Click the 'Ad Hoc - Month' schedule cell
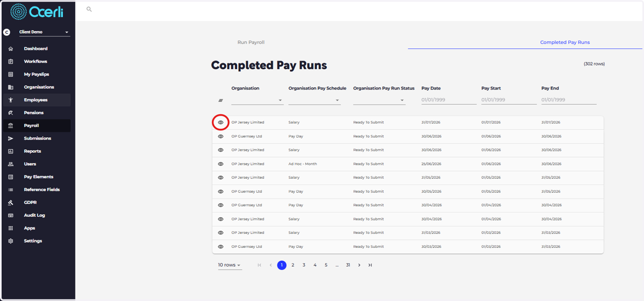The width and height of the screenshot is (644, 301). [x=303, y=164]
